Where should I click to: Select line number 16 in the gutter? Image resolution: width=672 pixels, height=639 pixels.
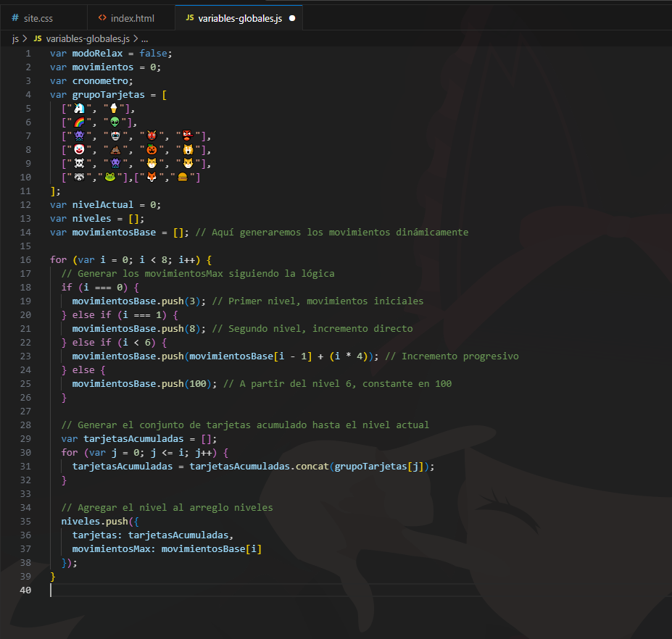tap(27, 259)
